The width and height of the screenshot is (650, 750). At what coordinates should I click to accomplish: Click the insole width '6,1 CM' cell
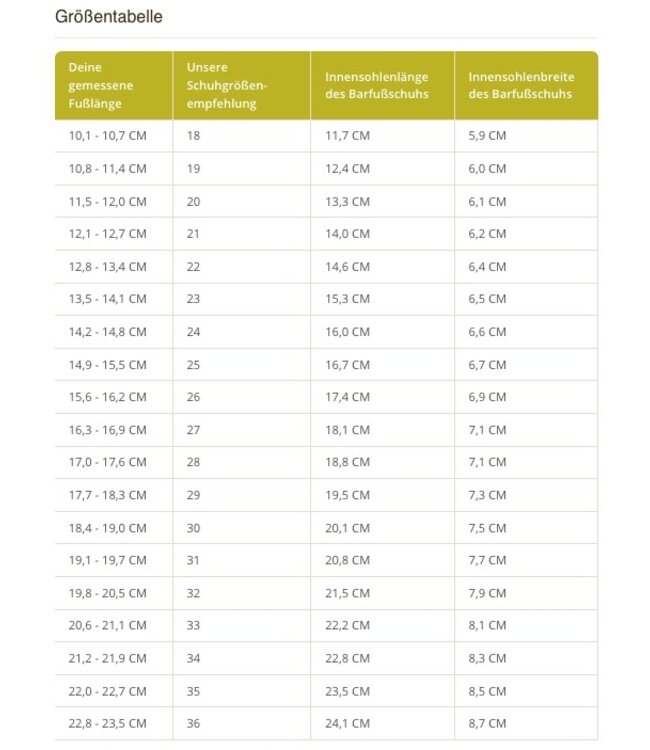(x=487, y=201)
